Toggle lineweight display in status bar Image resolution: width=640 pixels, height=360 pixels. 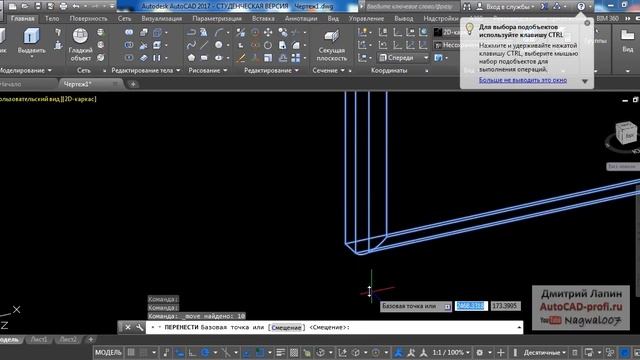(280, 352)
